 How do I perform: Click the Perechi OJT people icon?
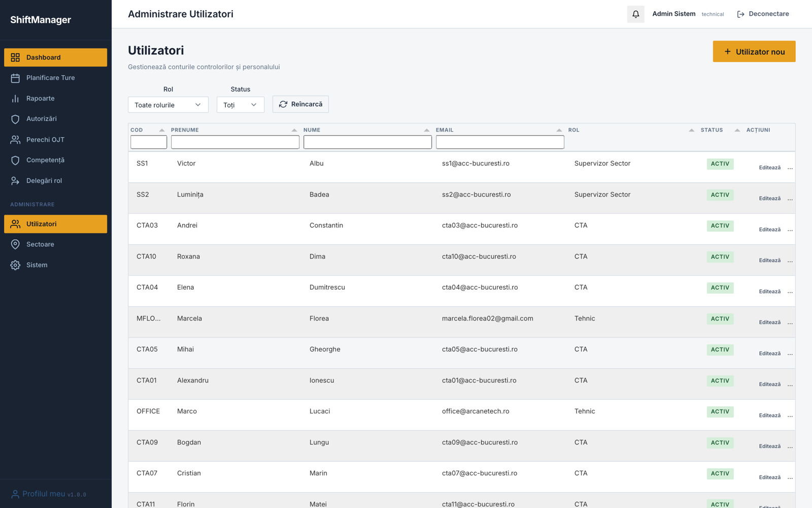coord(15,140)
